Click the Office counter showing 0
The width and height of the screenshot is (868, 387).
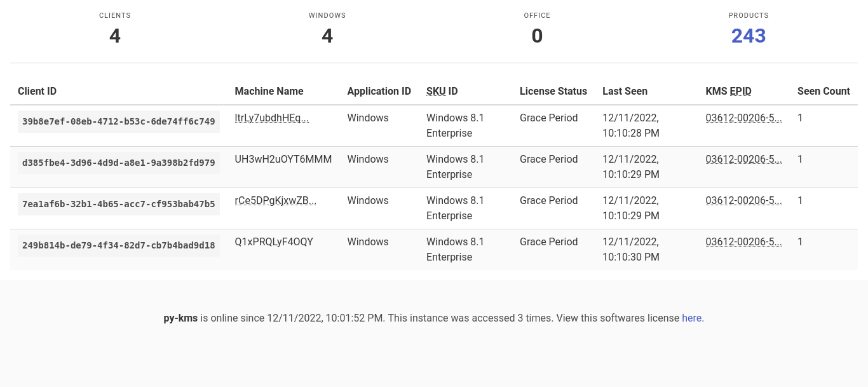pos(537,36)
